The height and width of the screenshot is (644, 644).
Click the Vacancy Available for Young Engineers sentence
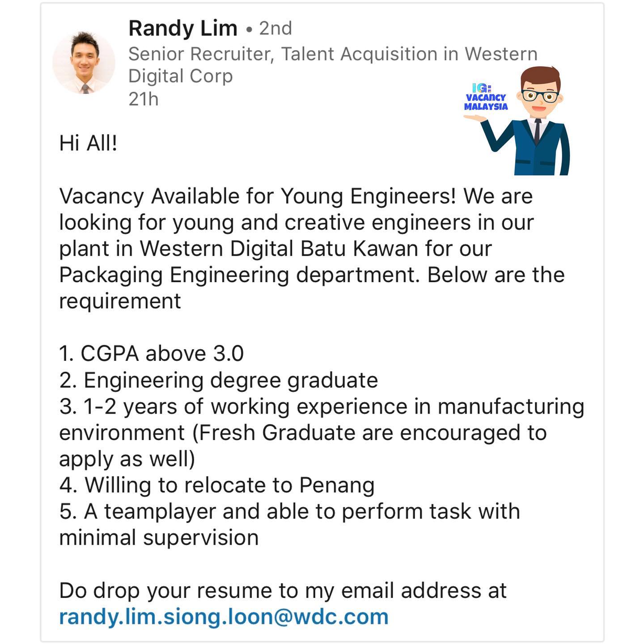click(258, 196)
